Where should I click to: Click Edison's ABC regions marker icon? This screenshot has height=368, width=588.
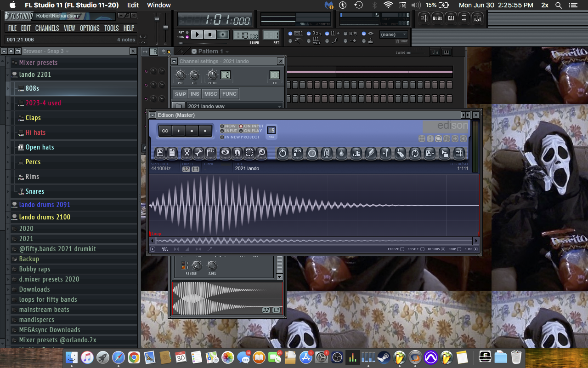click(210, 153)
